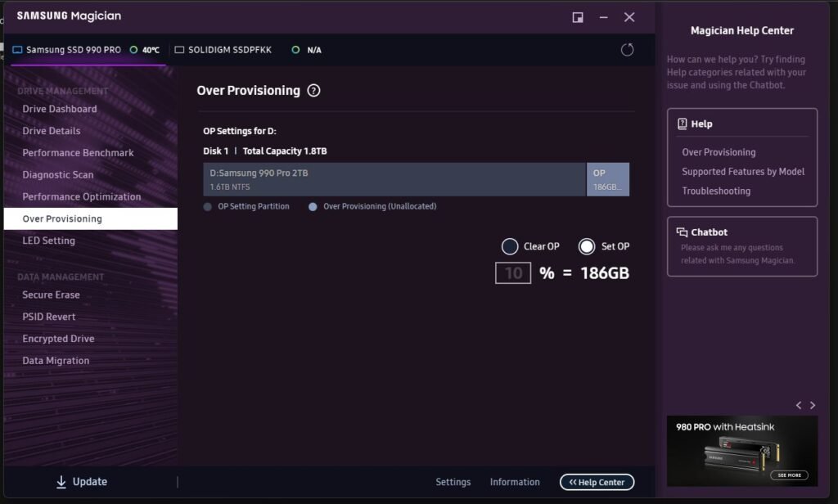
Task: Click the Over Provisioning help question mark icon
Action: tap(313, 91)
